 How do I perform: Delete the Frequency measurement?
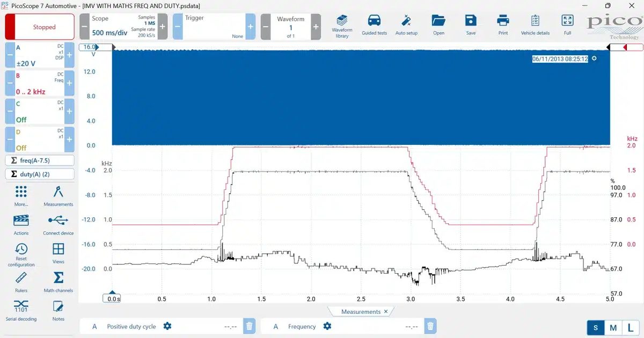[x=430, y=326]
